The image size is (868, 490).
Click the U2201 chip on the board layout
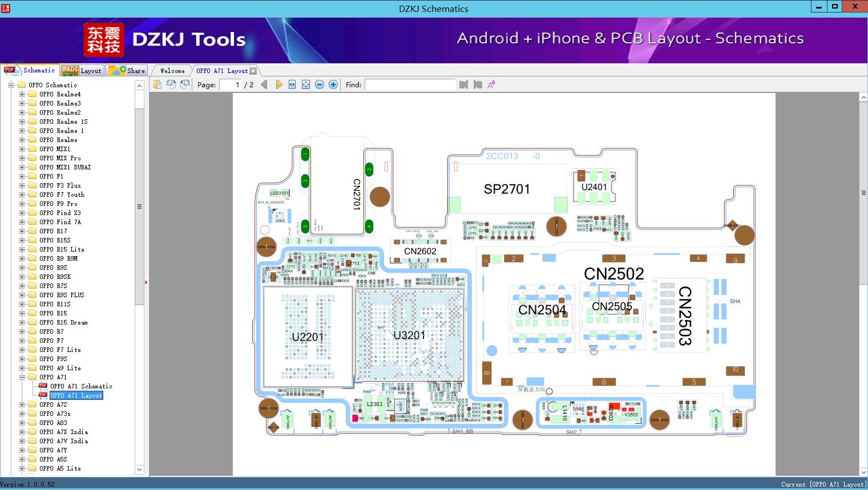[308, 337]
